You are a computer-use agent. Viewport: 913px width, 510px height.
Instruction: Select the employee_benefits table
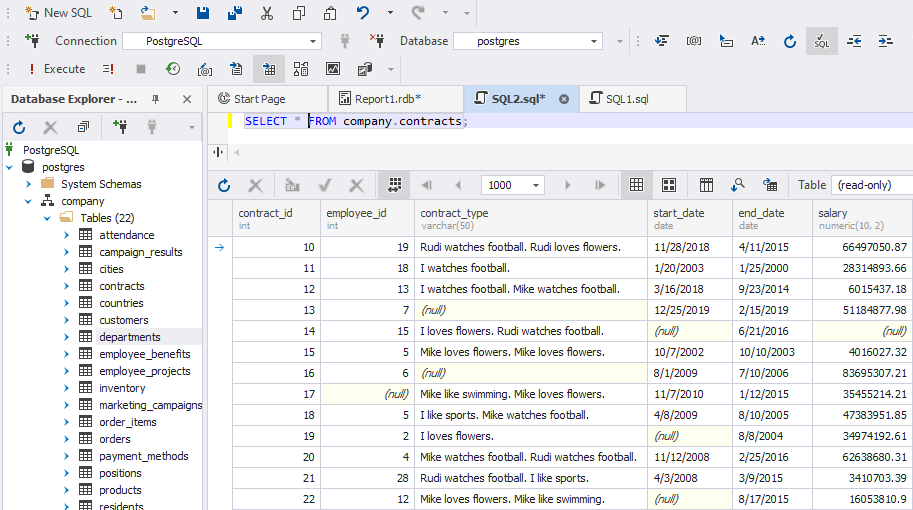[144, 354]
